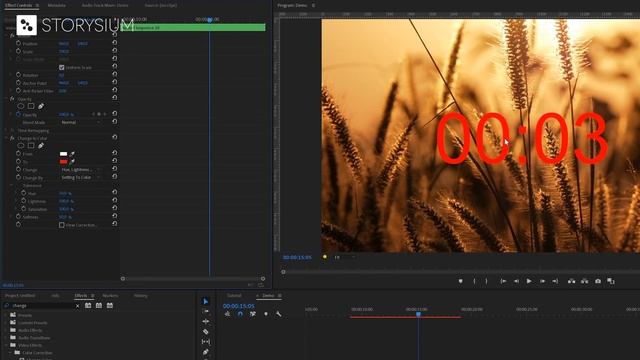
Task: Go to In point
Action: (x=503, y=281)
